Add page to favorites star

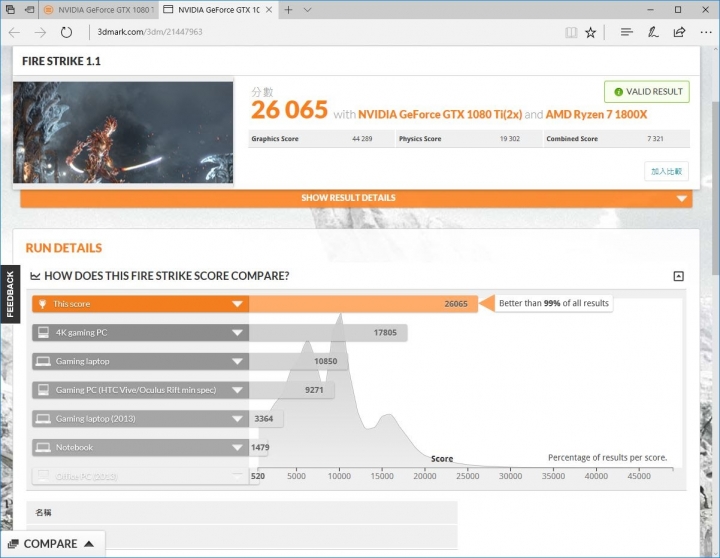(x=591, y=32)
